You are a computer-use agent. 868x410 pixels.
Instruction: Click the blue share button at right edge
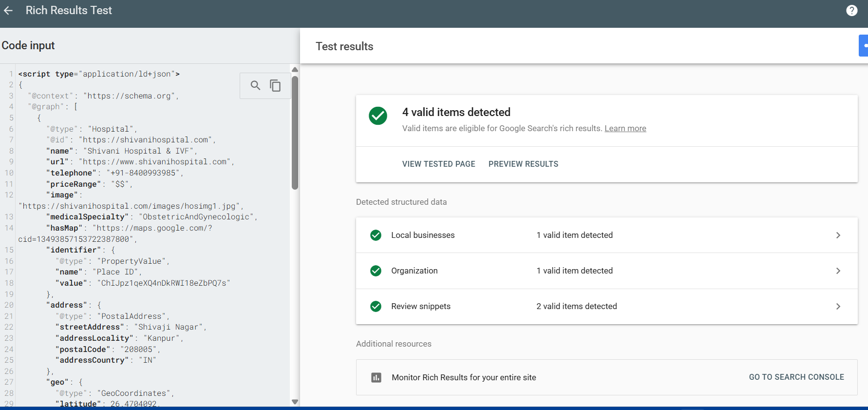tap(864, 46)
